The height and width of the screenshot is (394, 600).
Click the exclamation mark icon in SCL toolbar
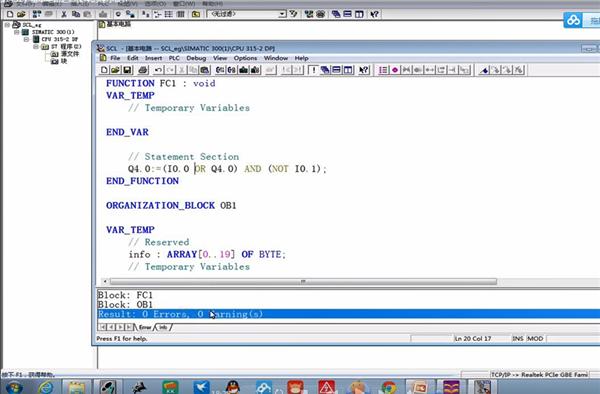tap(313, 70)
